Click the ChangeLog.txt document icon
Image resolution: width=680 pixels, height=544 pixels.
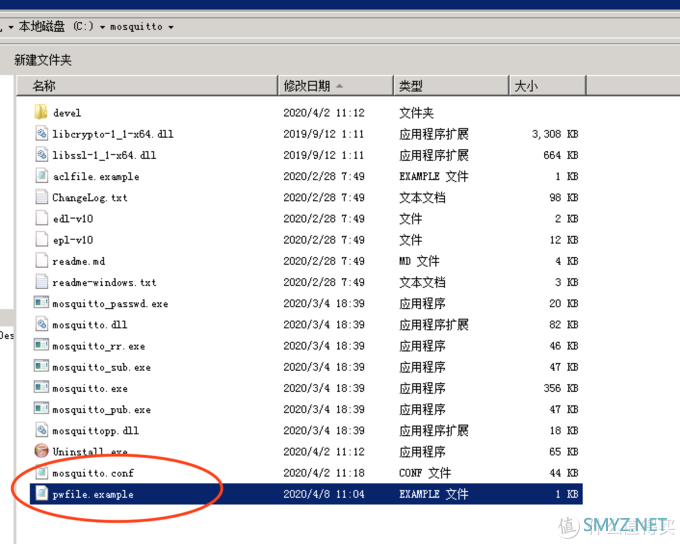coord(41,197)
